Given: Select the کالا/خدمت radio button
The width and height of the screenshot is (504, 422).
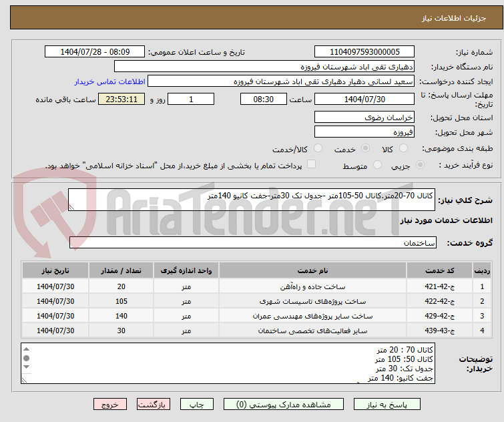Looking at the screenshot, I should [318, 148].
